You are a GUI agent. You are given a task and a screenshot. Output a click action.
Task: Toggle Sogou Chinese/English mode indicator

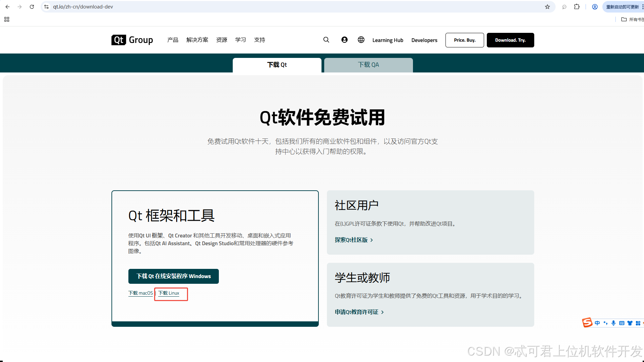[x=597, y=323]
